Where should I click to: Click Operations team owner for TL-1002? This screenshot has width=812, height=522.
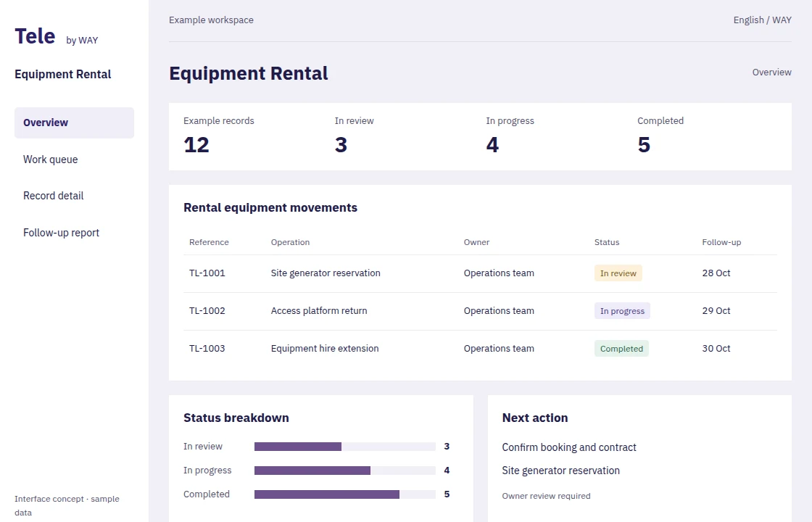pos(499,311)
